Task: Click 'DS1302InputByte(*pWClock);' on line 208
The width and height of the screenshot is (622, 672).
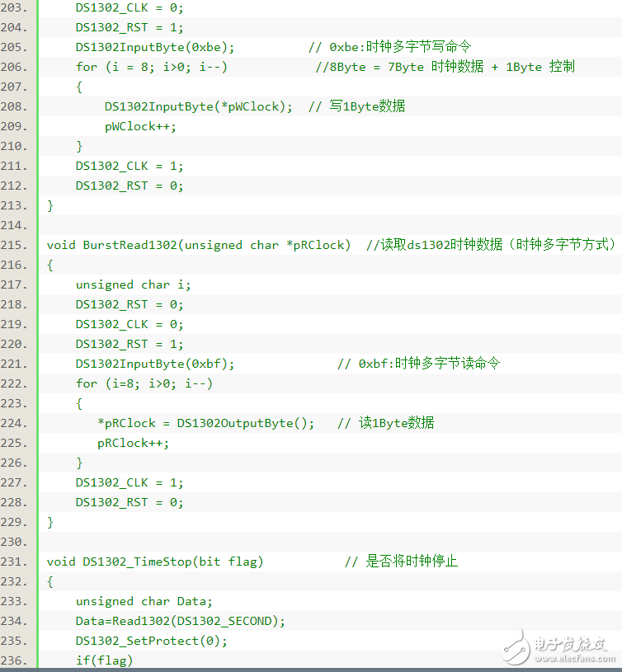Action: pos(199,106)
